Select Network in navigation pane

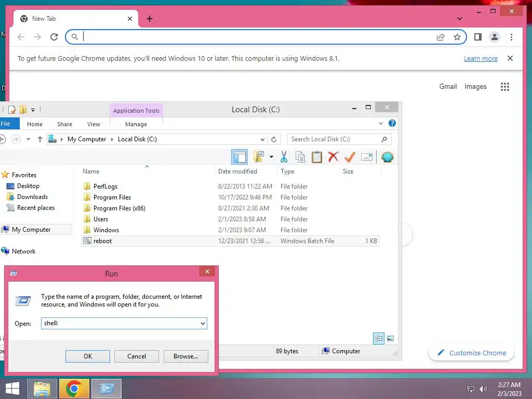pyautogui.click(x=23, y=251)
